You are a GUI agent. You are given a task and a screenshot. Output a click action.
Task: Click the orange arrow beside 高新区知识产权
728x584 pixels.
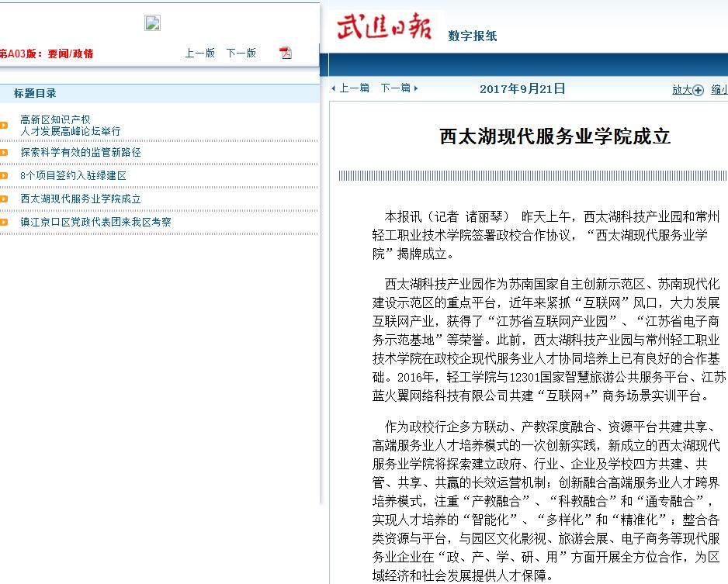(x=4, y=125)
